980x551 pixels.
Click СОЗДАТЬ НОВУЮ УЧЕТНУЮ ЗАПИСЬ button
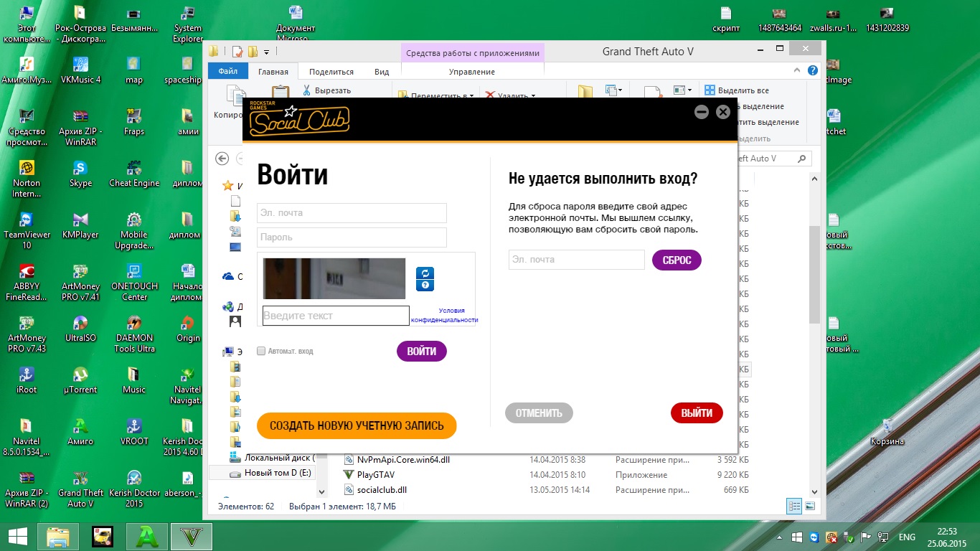357,425
